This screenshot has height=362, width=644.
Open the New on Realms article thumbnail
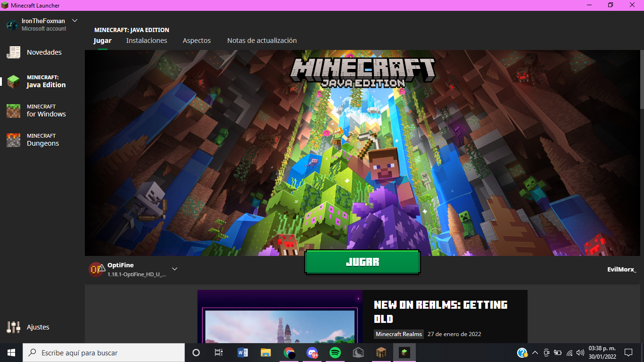(x=280, y=317)
